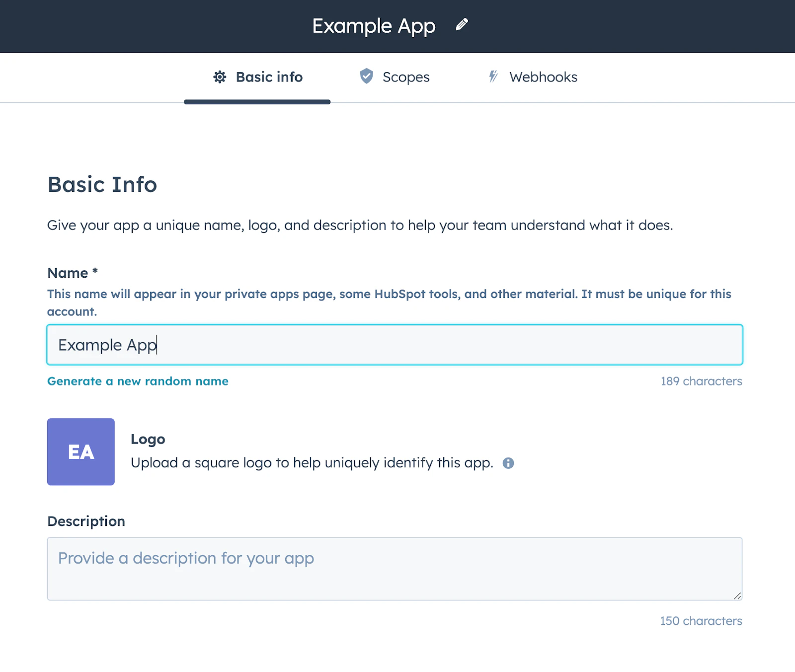Click into the Description text area
795x672 pixels.
[x=395, y=569]
